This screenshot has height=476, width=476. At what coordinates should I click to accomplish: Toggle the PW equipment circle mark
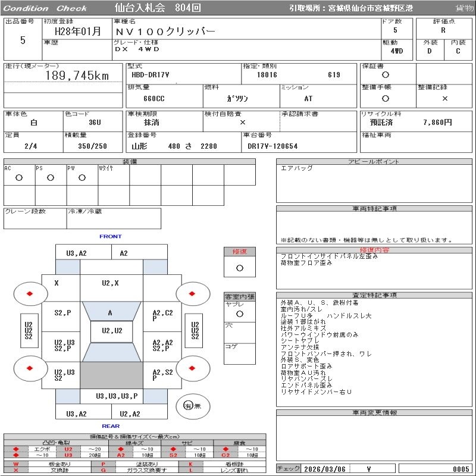point(82,177)
